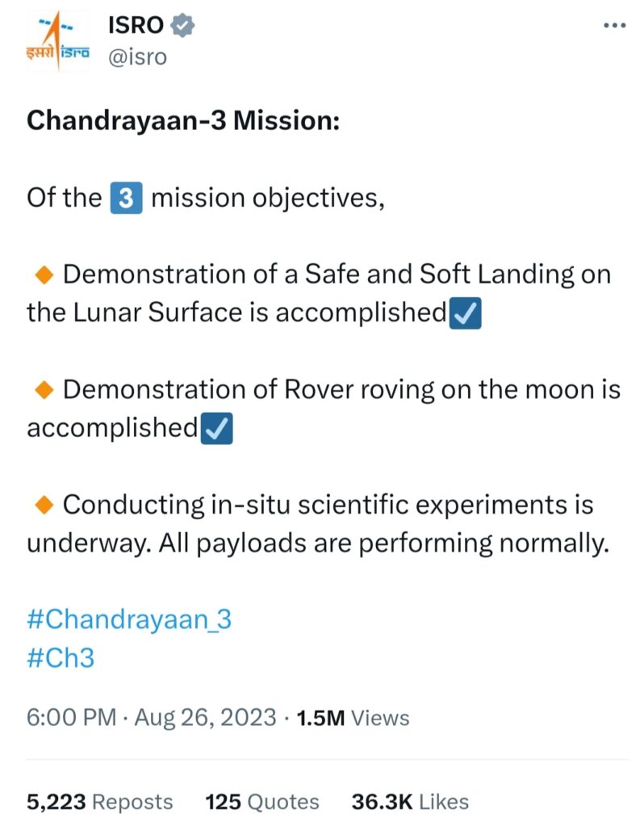Viewport: 644px width, 827px height.
Task: Click the 6:00 PM Aug 26, 2023 timestamp
Action: (151, 718)
